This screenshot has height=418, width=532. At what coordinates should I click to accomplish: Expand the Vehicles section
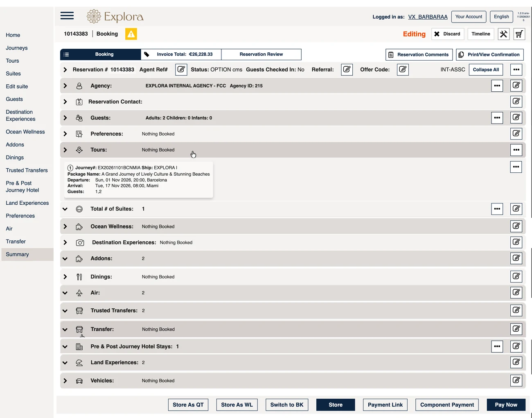click(65, 381)
